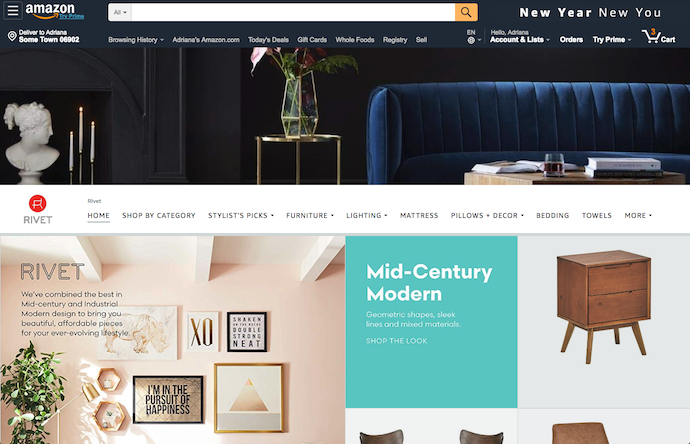Click the Shop The Look link
The image size is (690, 444).
tap(396, 341)
